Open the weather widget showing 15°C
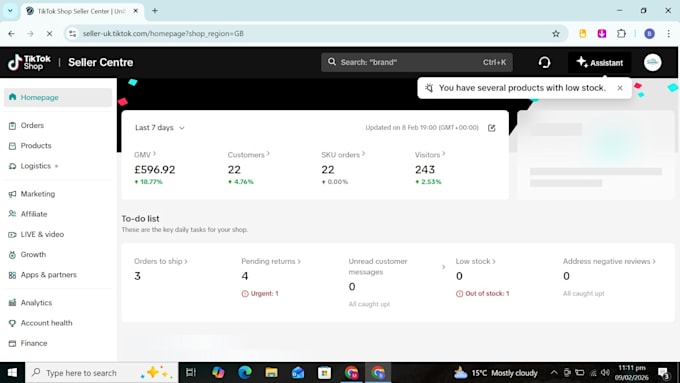Viewport: 680px width, 383px height. [x=496, y=373]
